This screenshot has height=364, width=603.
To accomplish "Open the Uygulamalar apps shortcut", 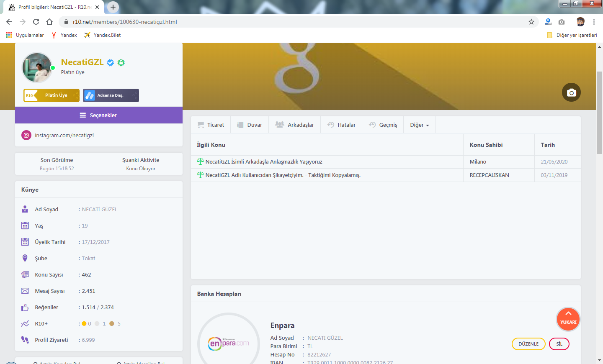I will pos(25,35).
